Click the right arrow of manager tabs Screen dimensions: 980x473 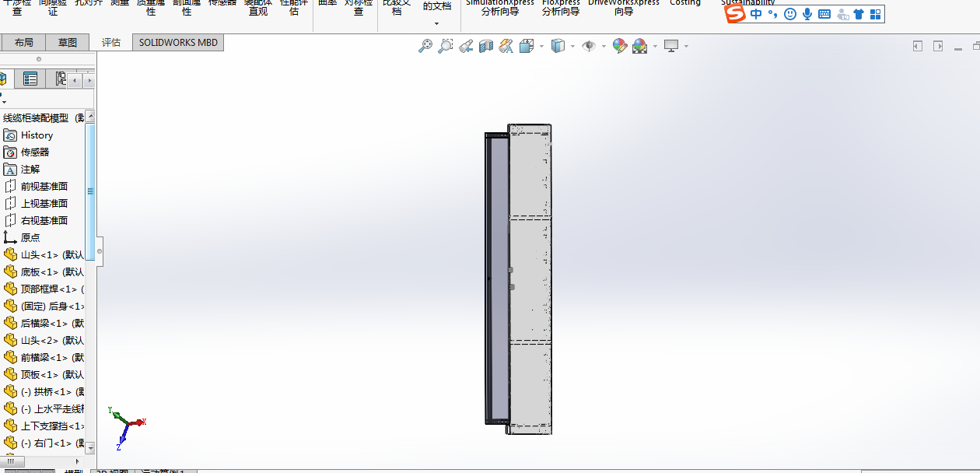pos(89,80)
